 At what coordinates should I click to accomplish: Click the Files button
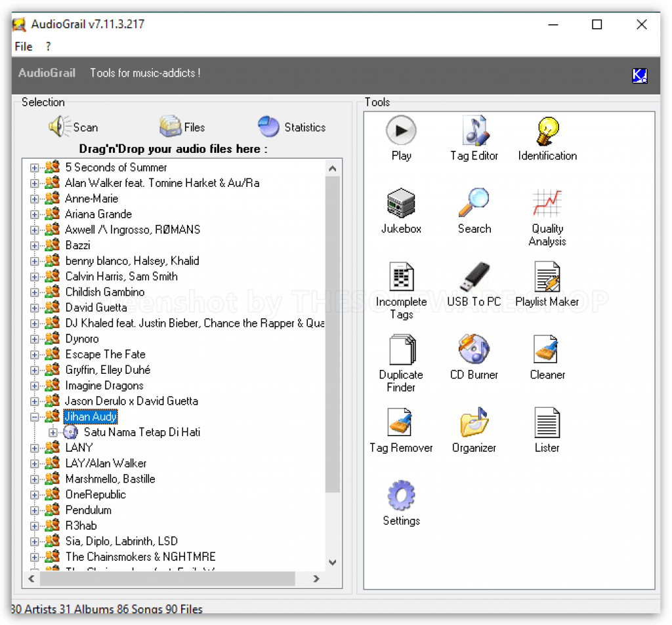(x=182, y=127)
